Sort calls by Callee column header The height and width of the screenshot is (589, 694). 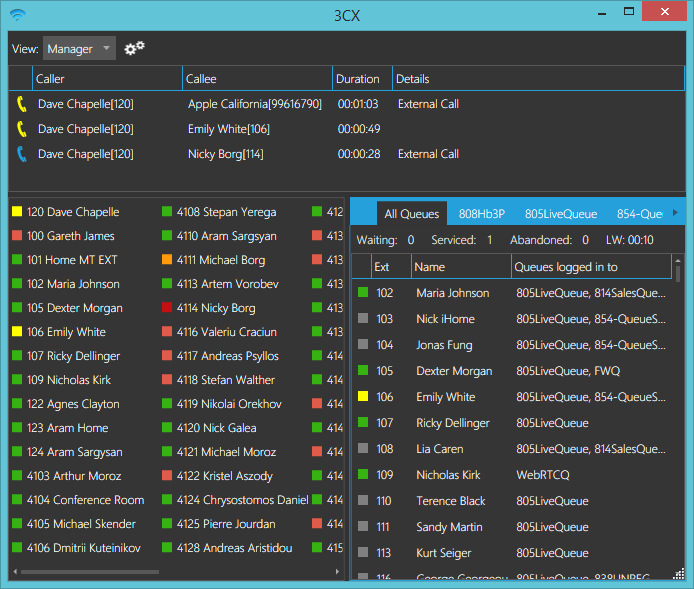coord(257,79)
